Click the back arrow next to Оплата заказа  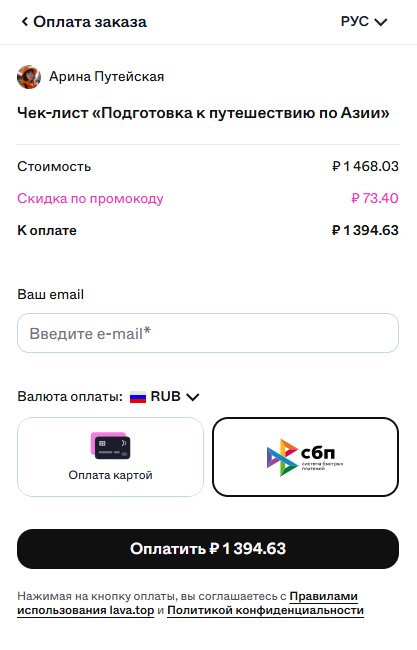click(24, 22)
